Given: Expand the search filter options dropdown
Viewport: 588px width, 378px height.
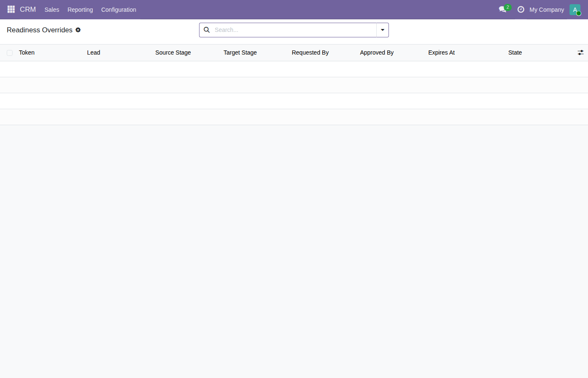Looking at the screenshot, I should pyautogui.click(x=383, y=30).
